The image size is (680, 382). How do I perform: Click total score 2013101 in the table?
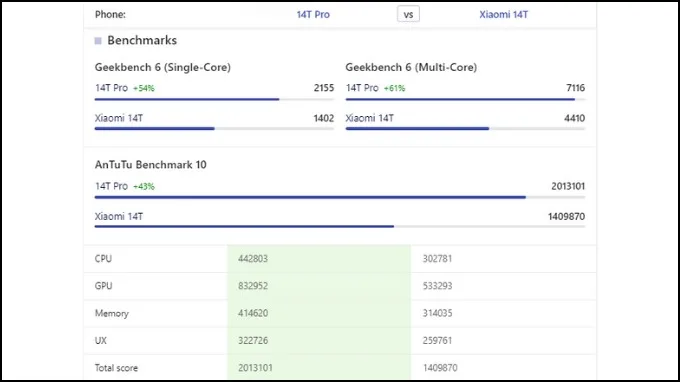(255, 368)
